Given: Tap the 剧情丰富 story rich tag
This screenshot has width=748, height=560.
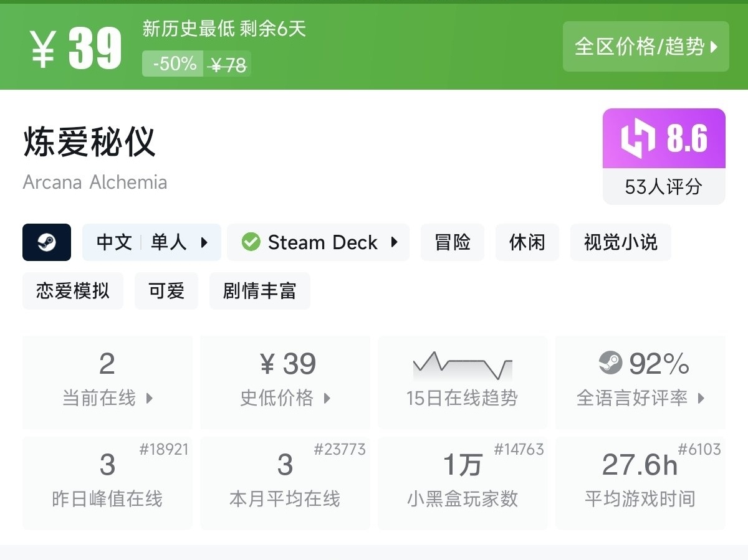Looking at the screenshot, I should (259, 291).
